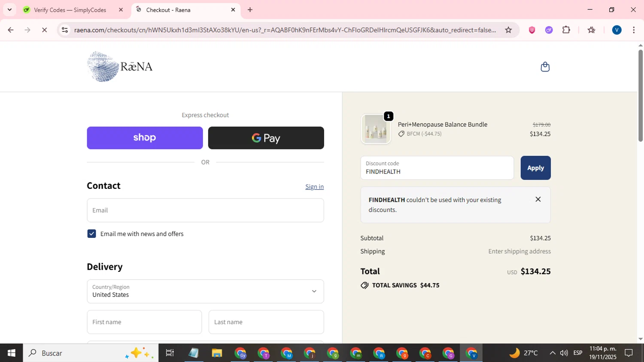Open the uBlock shield extension icon
Image resolution: width=644 pixels, height=362 pixels.
532,30
